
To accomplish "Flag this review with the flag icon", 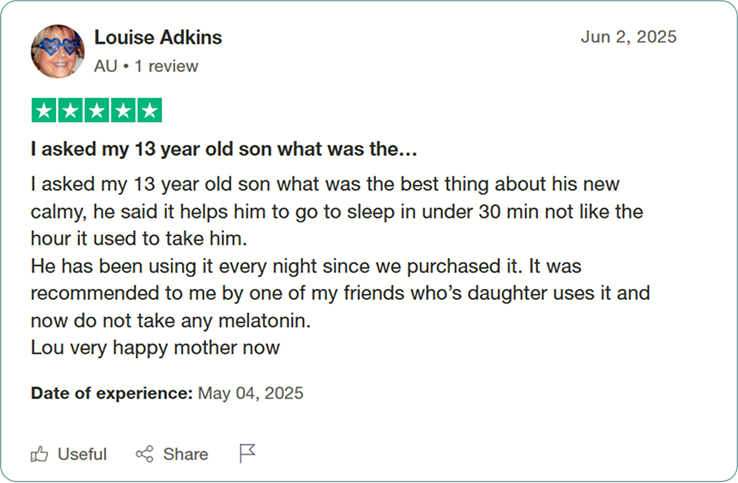I will point(247,453).
